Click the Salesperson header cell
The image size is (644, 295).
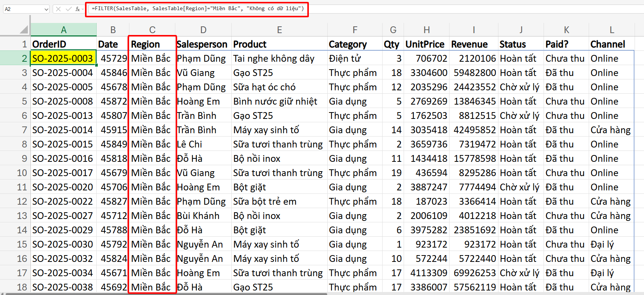click(x=204, y=44)
